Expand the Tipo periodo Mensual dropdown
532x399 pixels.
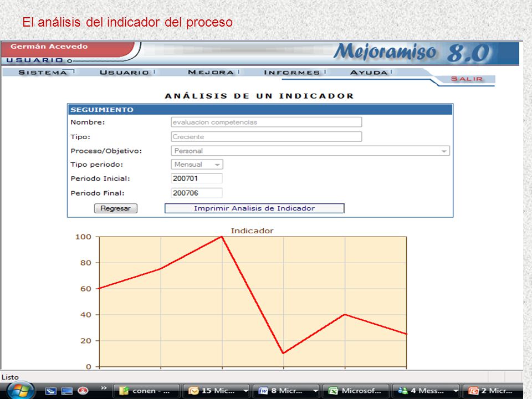pos(197,165)
